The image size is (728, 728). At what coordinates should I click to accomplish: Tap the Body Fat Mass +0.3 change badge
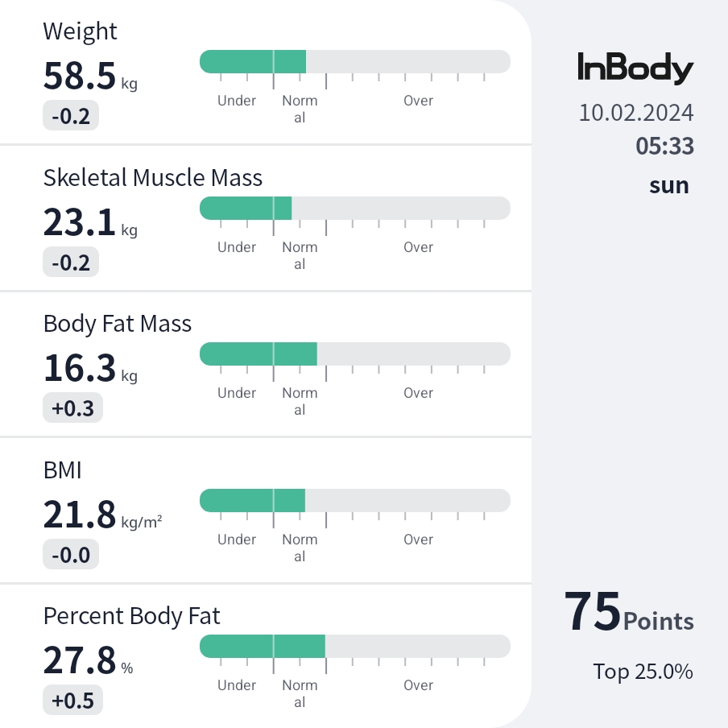(72, 408)
